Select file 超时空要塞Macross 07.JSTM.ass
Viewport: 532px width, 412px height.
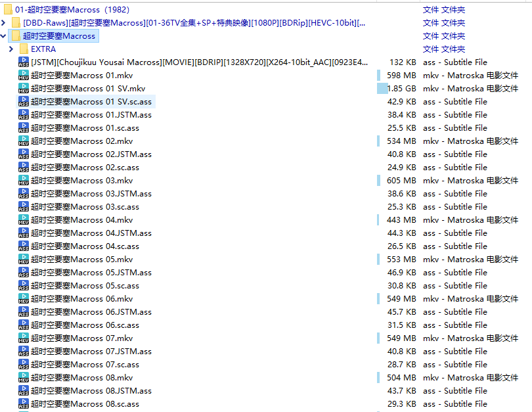pyautogui.click(x=91, y=352)
